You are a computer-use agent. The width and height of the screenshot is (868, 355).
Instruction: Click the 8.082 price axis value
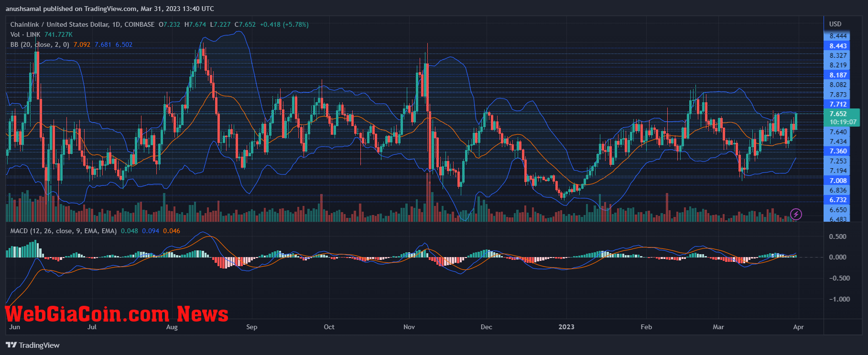coord(838,85)
